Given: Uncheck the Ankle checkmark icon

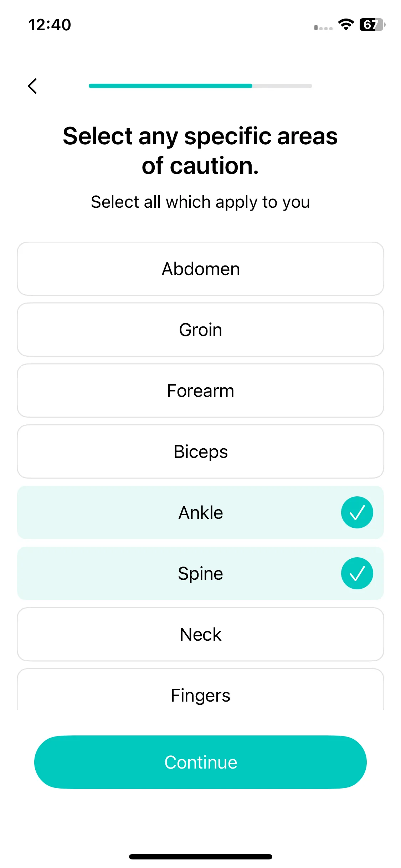Looking at the screenshot, I should 357,512.
